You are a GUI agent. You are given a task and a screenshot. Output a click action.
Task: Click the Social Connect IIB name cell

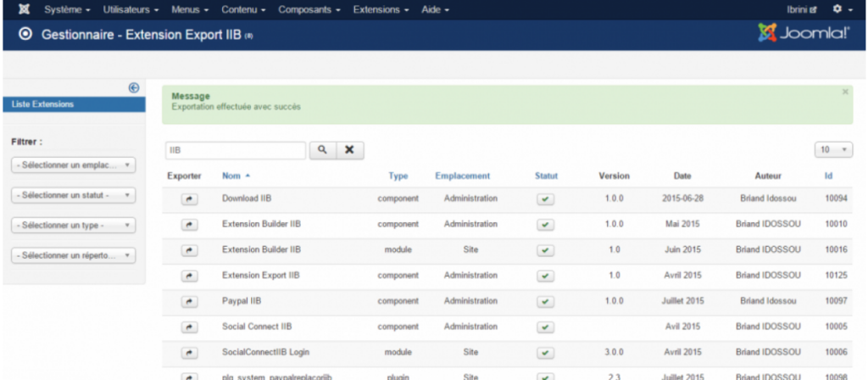pyautogui.click(x=258, y=327)
